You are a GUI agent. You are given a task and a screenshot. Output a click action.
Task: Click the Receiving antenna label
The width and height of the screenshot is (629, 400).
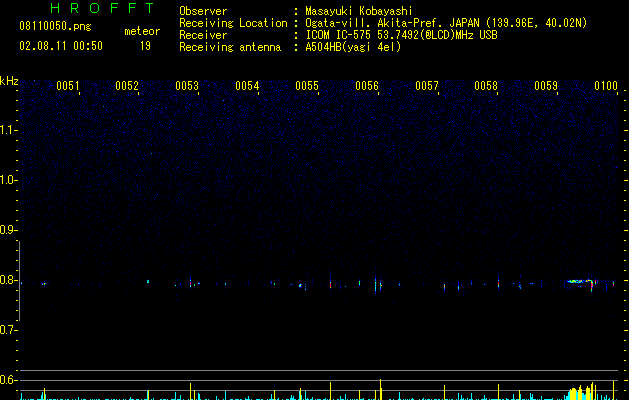230,47
